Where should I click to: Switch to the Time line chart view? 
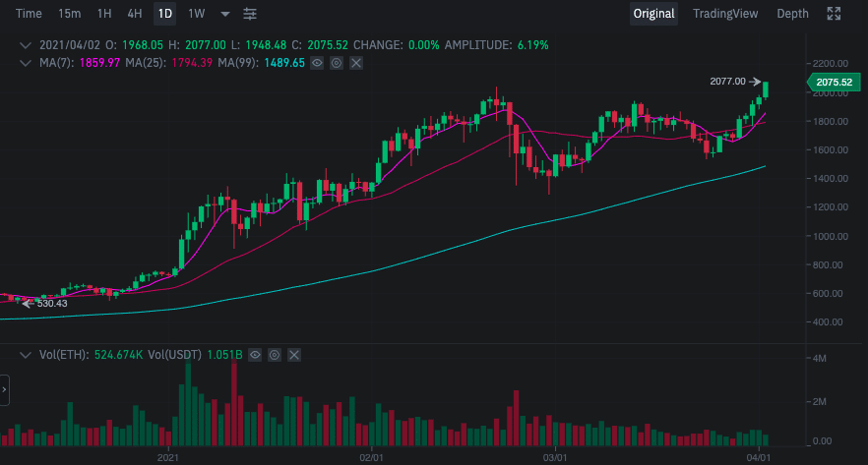(x=30, y=14)
